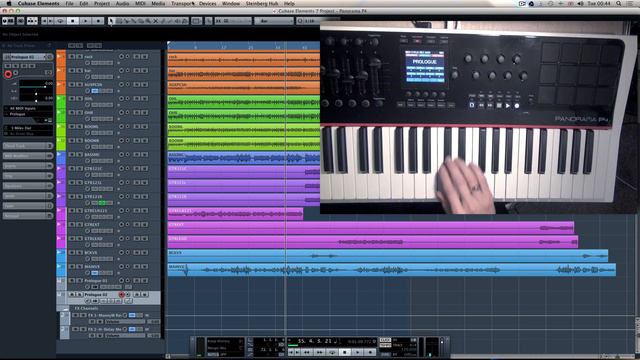Open the Devices menu
This screenshot has width=640, height=360.
pyautogui.click(x=207, y=3)
